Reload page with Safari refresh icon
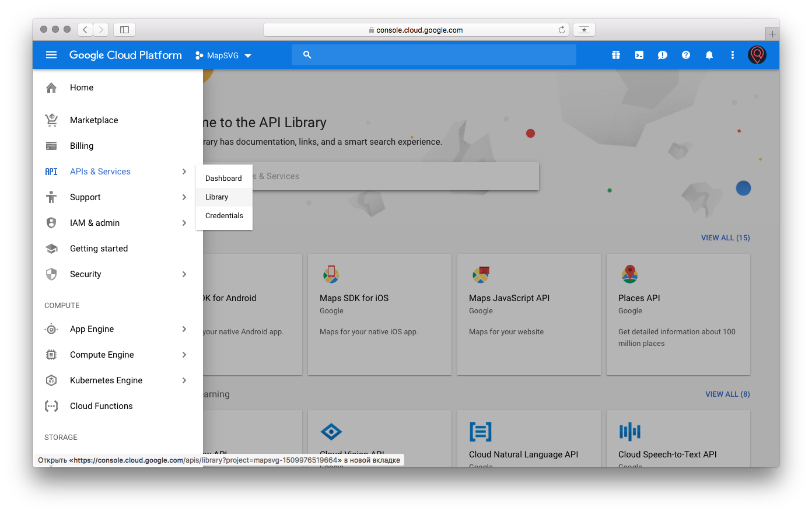Image resolution: width=812 pixels, height=514 pixels. tap(562, 30)
